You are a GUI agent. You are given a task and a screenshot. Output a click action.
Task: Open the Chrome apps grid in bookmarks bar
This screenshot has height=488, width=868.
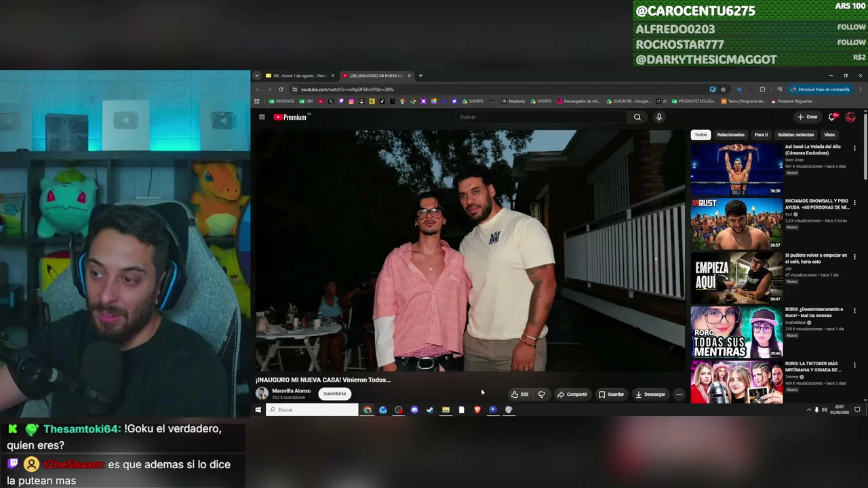pyautogui.click(x=257, y=102)
